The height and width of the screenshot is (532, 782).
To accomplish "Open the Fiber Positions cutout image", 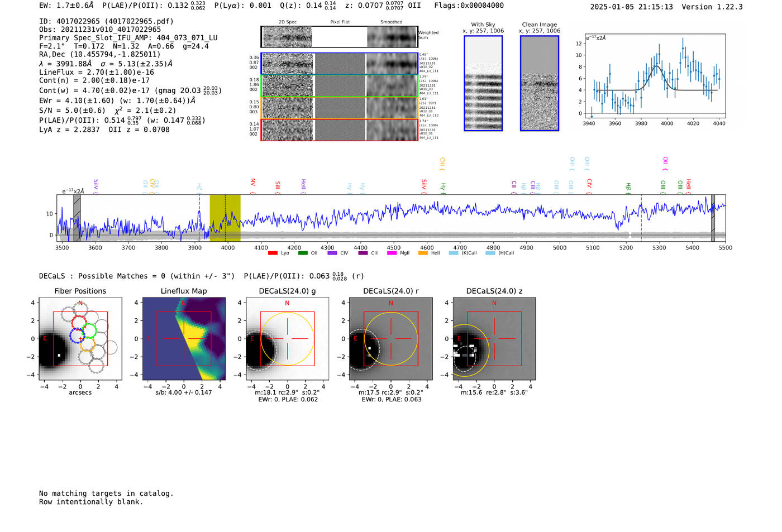I will (x=80, y=339).
